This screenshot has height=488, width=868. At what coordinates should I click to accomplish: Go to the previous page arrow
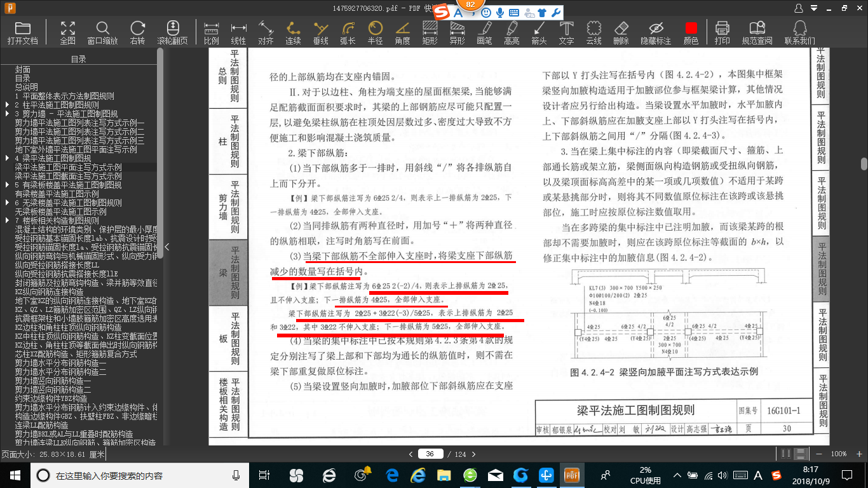point(411,454)
